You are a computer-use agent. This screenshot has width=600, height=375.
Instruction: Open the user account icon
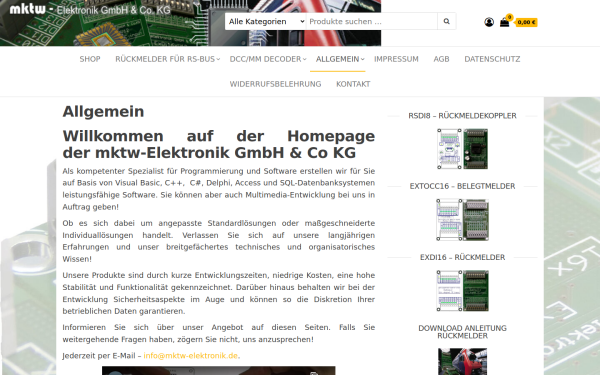489,22
